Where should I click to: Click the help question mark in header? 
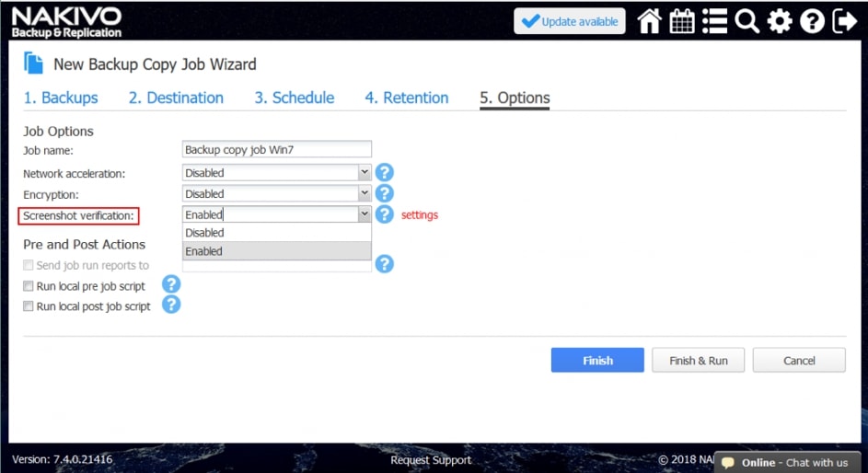point(812,21)
